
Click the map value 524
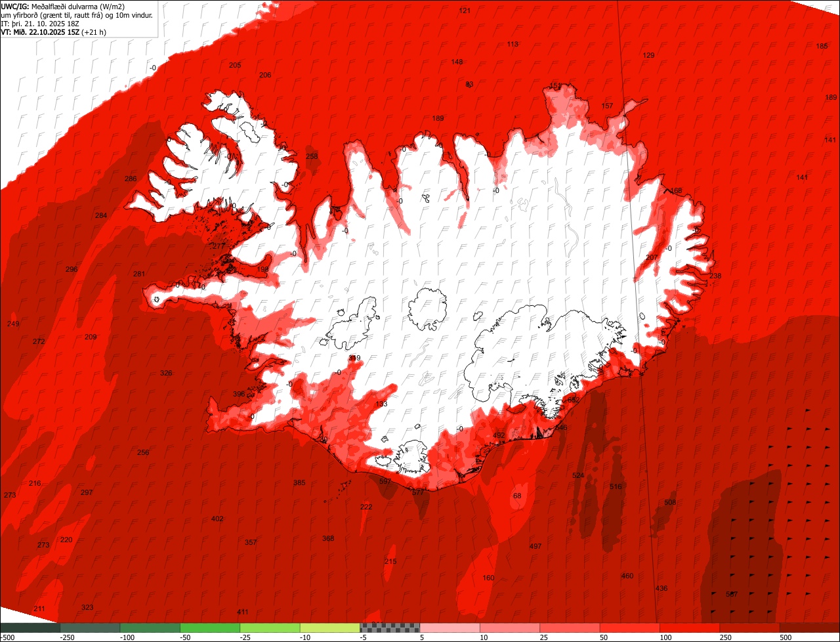tap(578, 475)
